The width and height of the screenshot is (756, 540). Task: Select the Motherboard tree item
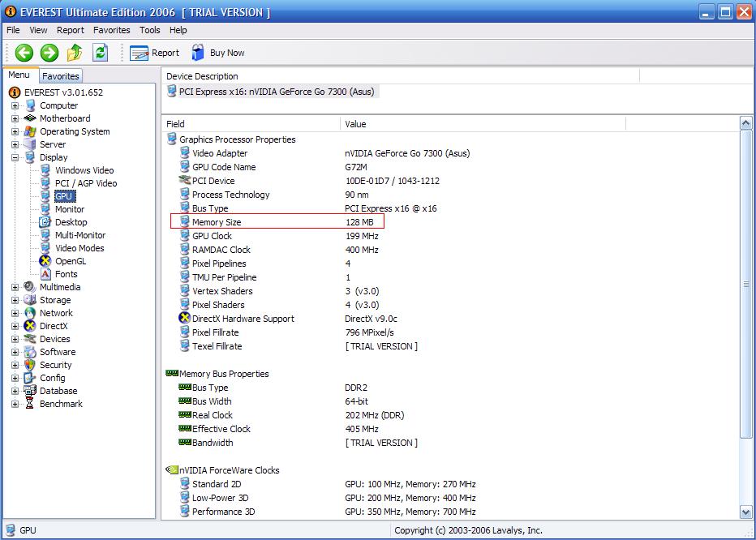coord(65,118)
